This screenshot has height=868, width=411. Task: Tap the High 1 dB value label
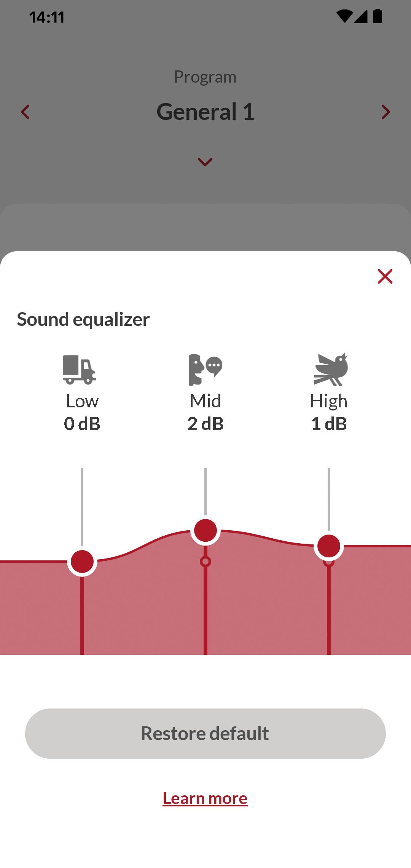(x=329, y=424)
